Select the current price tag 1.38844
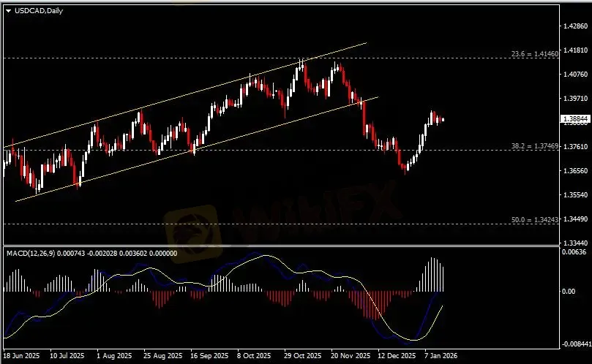Image resolution: width=592 pixels, height=364 pixels. [x=575, y=119]
